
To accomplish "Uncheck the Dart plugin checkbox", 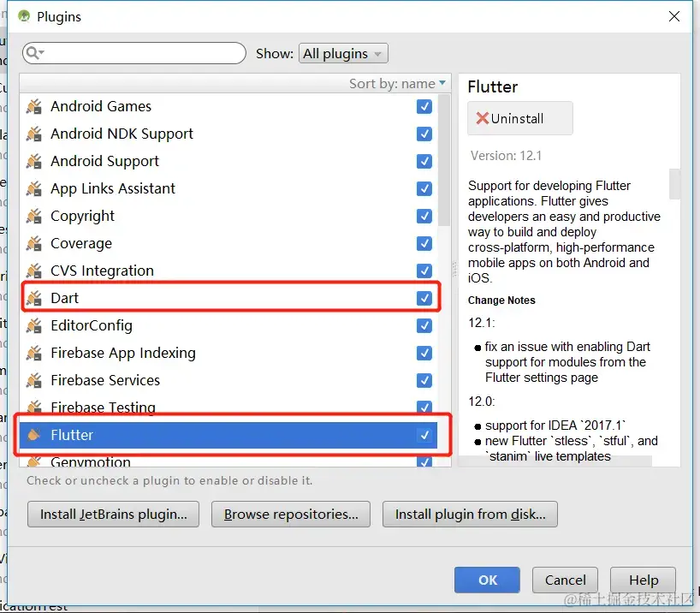I will (x=424, y=298).
